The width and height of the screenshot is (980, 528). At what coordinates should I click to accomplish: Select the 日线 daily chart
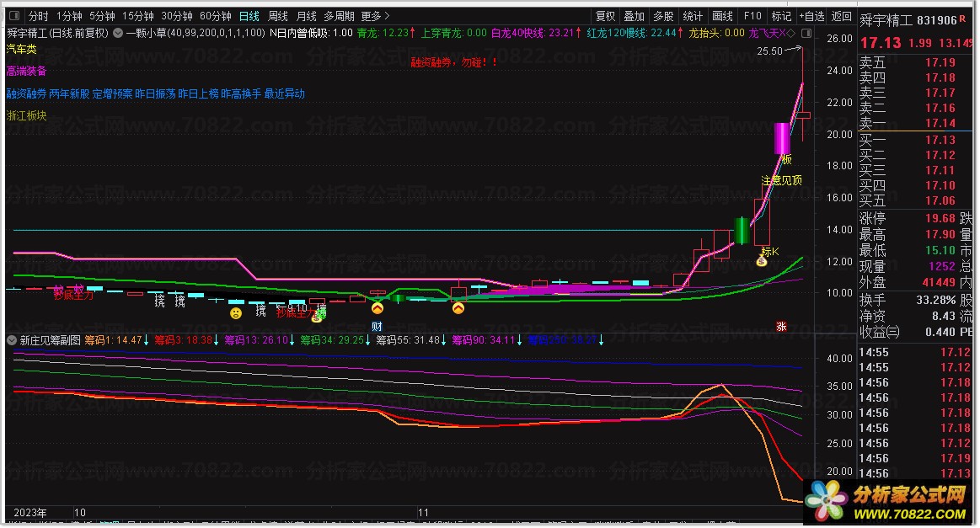click(x=249, y=16)
